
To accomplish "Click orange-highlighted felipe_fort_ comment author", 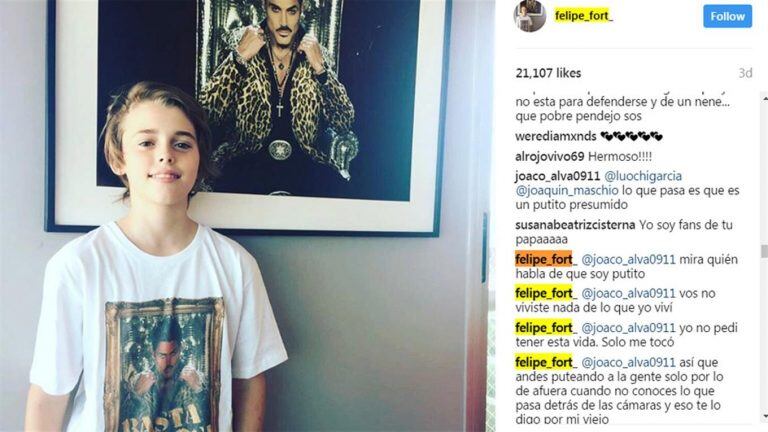I will [546, 259].
